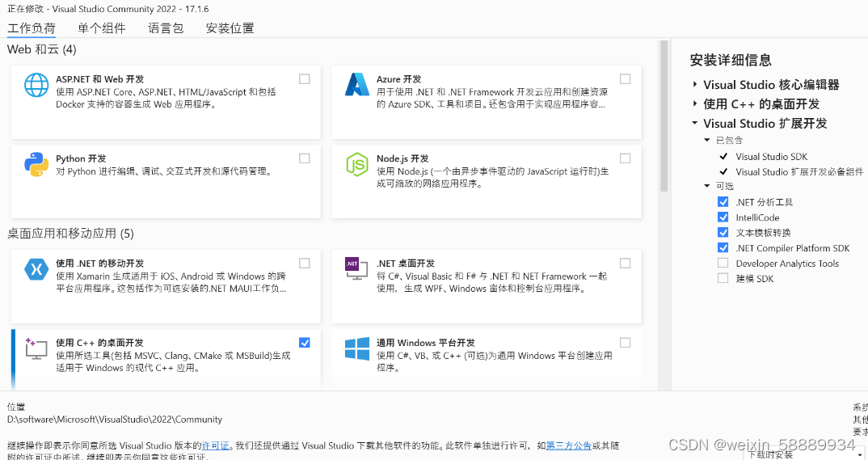Select the Visual Studio 扩展开发必备组件 item
The image size is (868, 460).
point(798,172)
